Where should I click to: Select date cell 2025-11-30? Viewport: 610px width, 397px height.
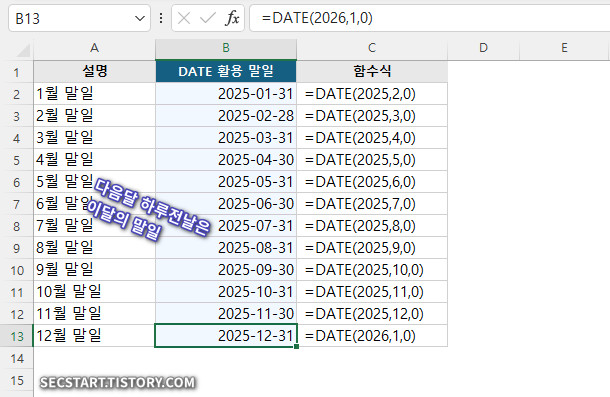click(x=226, y=314)
